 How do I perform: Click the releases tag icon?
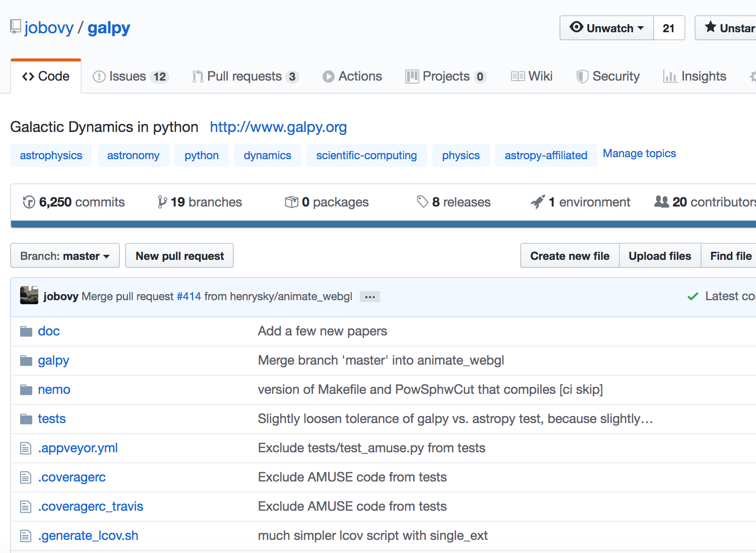pyautogui.click(x=422, y=202)
